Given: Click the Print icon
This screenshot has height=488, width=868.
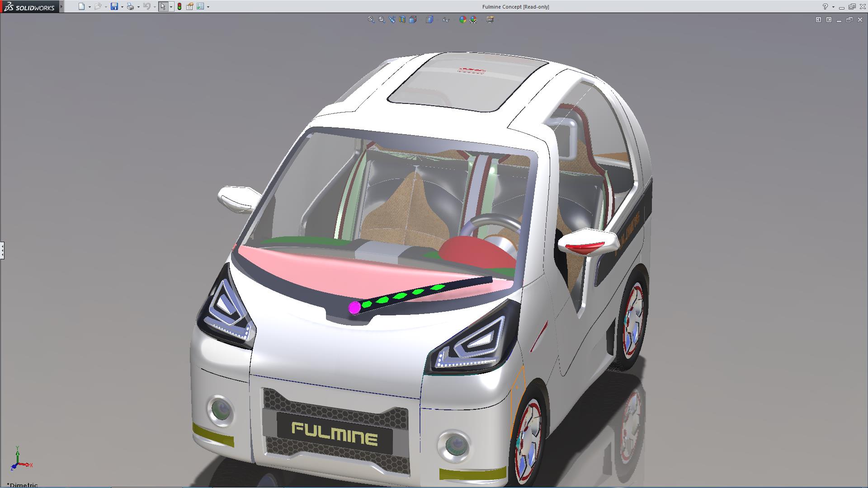Looking at the screenshot, I should click(x=130, y=6).
